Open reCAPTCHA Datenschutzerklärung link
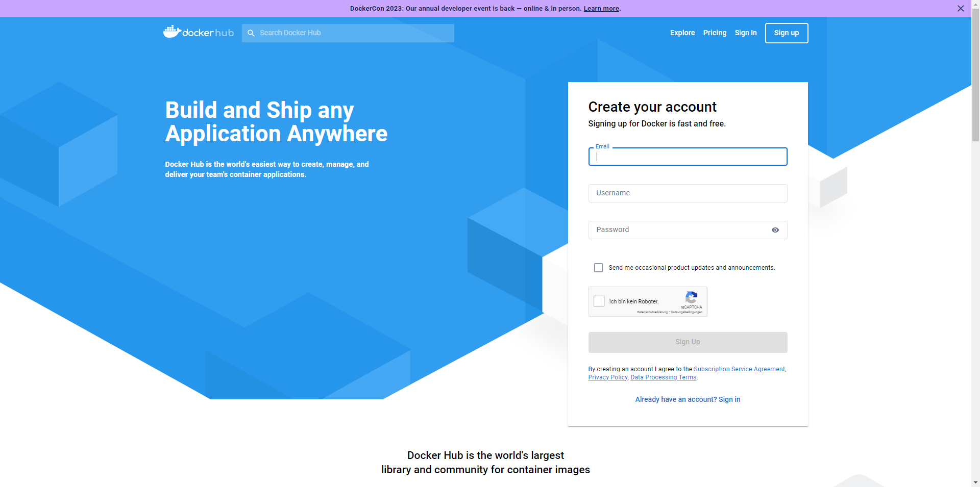The width and height of the screenshot is (980, 487). point(652,312)
